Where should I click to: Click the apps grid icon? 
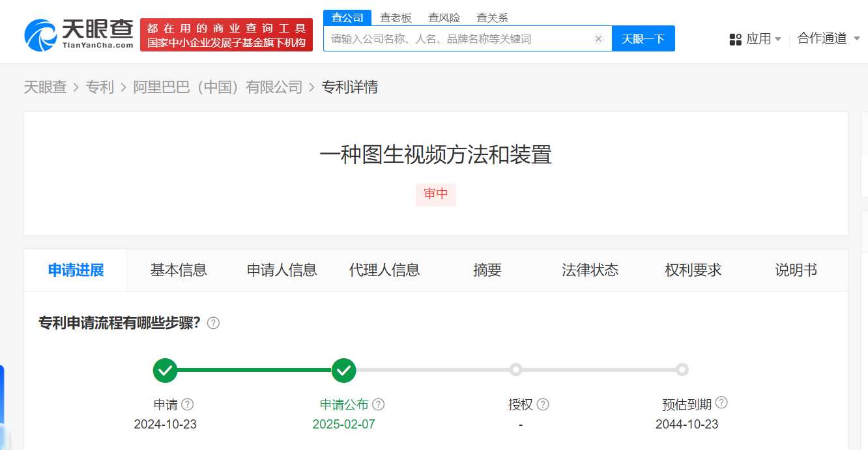[735, 39]
